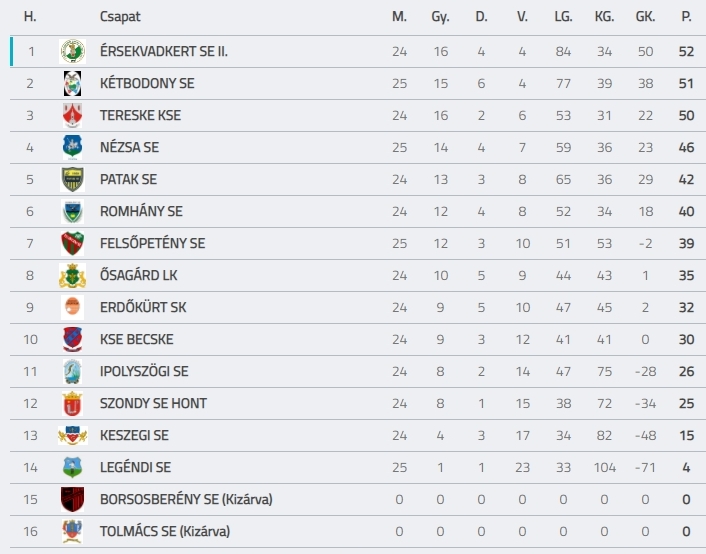Select the IPOLYSZÖGI SE team name
This screenshot has width=706, height=554.
pos(144,371)
